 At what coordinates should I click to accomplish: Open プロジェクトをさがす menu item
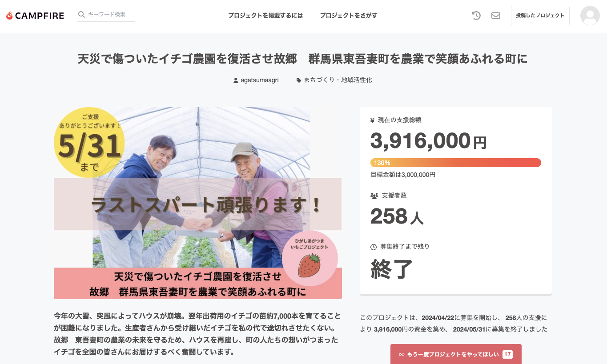(349, 16)
